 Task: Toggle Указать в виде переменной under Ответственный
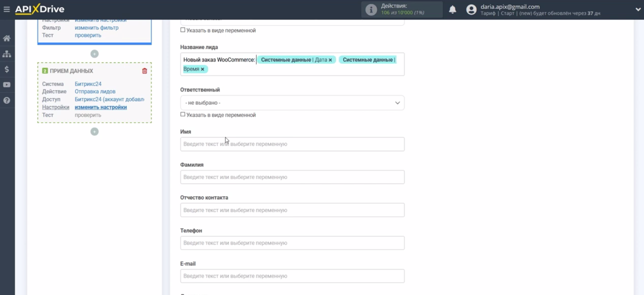pyautogui.click(x=183, y=114)
